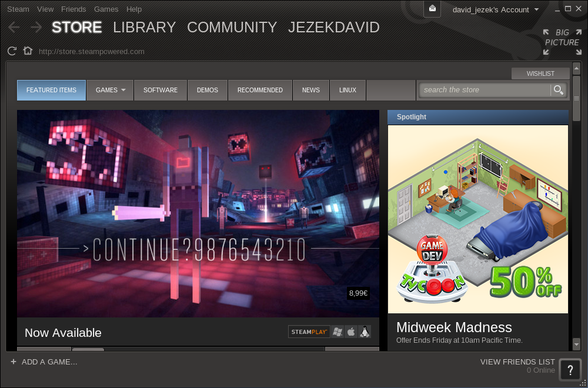Image resolution: width=588 pixels, height=388 pixels.
Task: Select the Linux tab
Action: click(x=348, y=90)
